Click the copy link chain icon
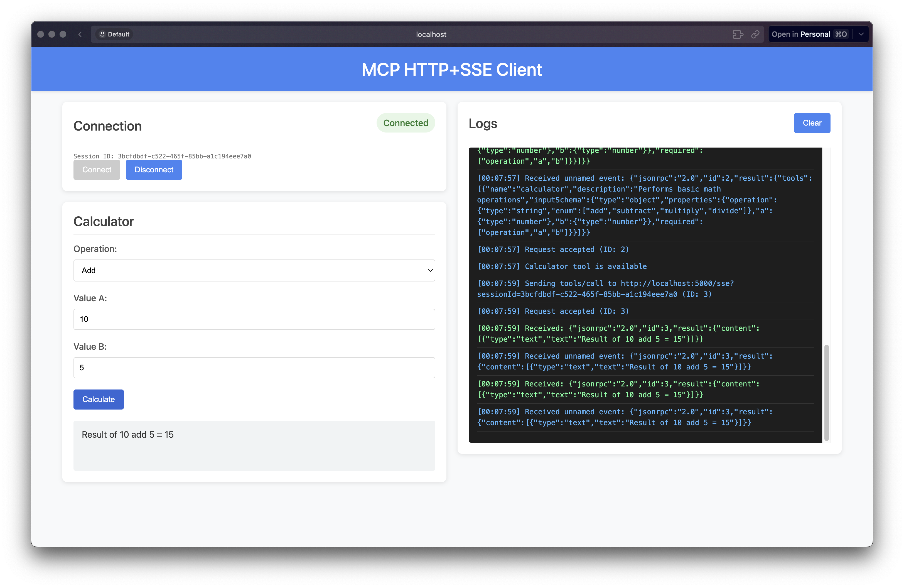 click(x=755, y=34)
